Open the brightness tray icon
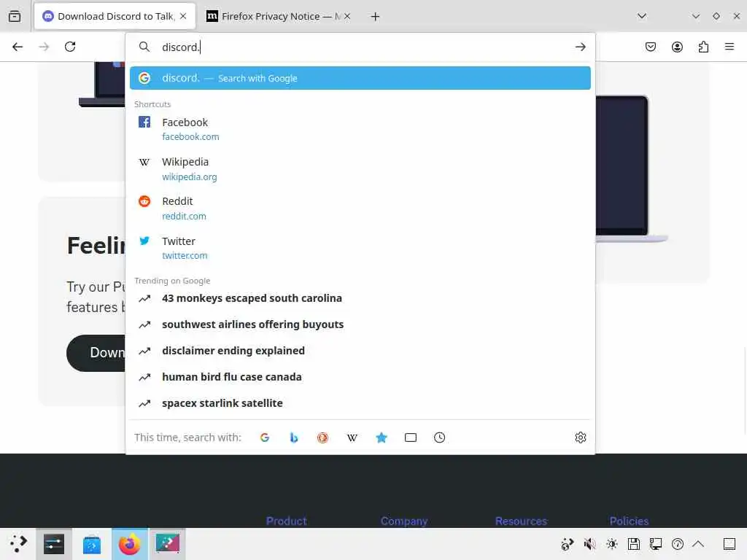 coord(612,544)
